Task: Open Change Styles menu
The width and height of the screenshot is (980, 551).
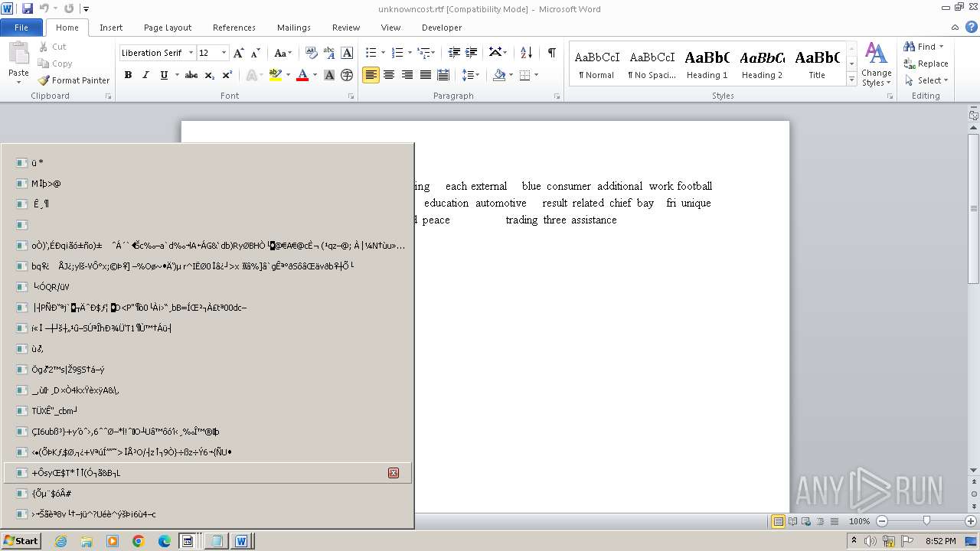Action: click(876, 64)
